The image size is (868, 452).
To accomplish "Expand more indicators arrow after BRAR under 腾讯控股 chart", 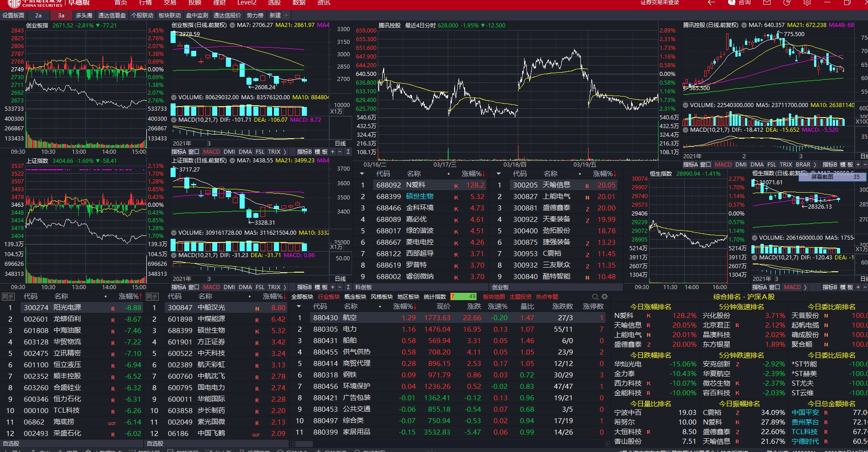I will [x=814, y=165].
